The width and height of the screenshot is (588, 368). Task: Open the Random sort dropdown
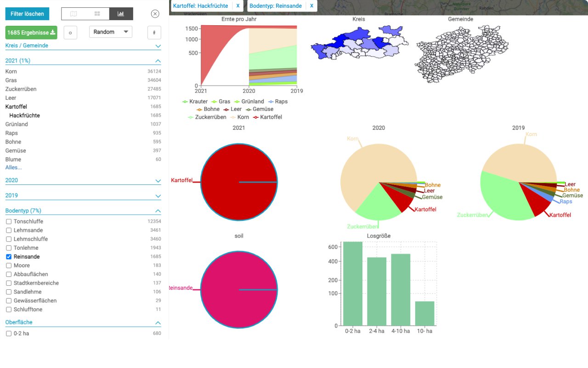(x=111, y=32)
